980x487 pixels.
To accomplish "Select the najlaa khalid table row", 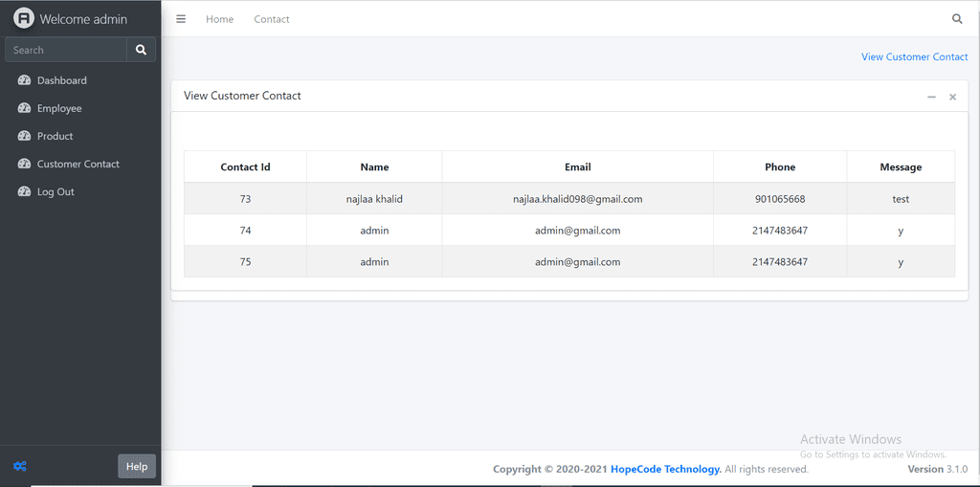I will point(569,199).
